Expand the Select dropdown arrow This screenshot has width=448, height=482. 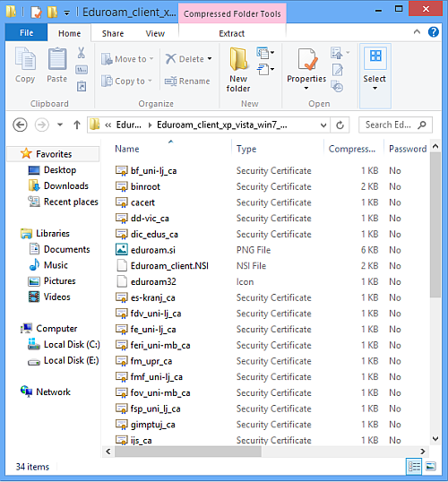pos(375,88)
